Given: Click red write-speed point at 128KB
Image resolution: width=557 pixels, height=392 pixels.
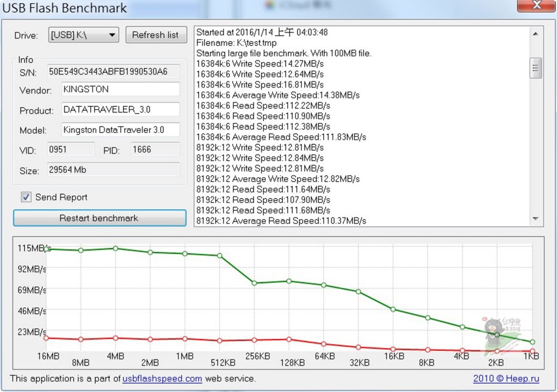Looking at the screenshot, I should [289, 339].
